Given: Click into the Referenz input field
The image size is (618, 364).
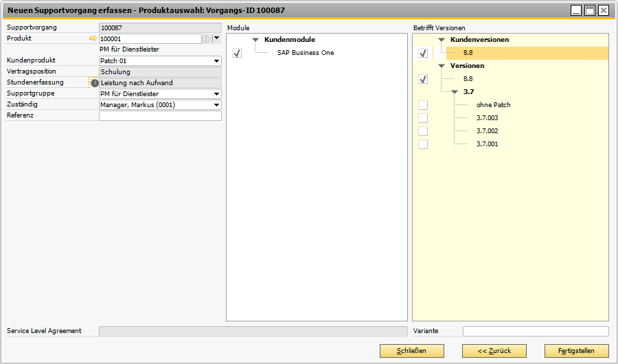Looking at the screenshot, I should coord(160,116).
